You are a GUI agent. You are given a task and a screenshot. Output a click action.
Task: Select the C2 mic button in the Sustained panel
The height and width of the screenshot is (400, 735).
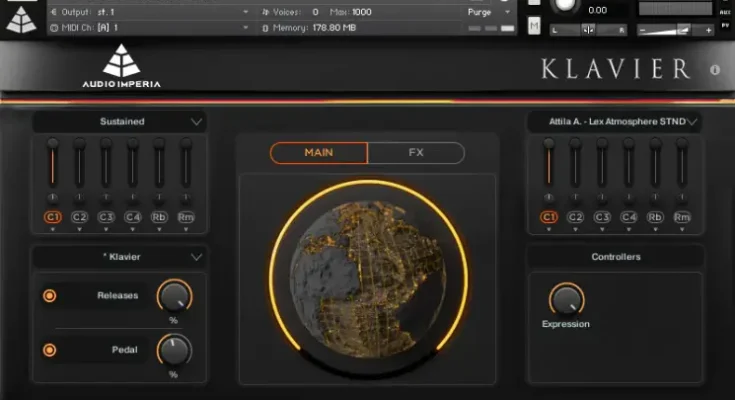pos(79,216)
